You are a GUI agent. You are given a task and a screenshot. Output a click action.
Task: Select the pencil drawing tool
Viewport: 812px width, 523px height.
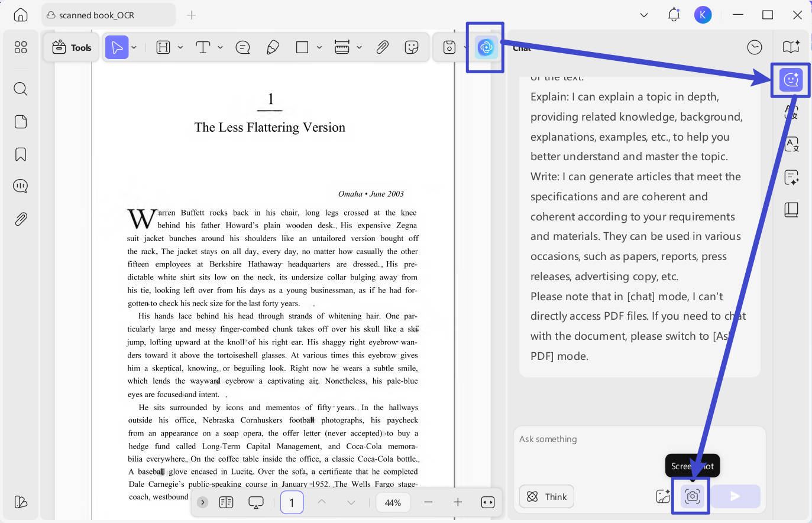click(x=273, y=47)
